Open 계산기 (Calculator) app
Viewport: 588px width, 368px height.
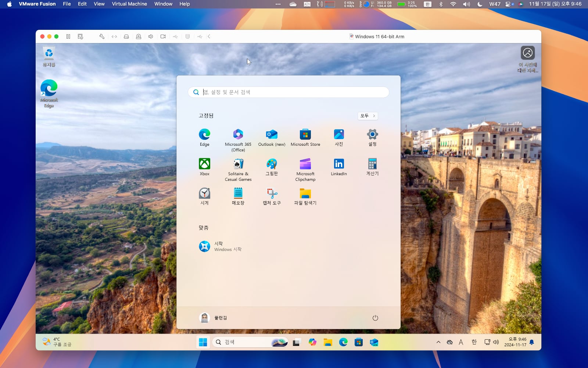[x=372, y=167]
